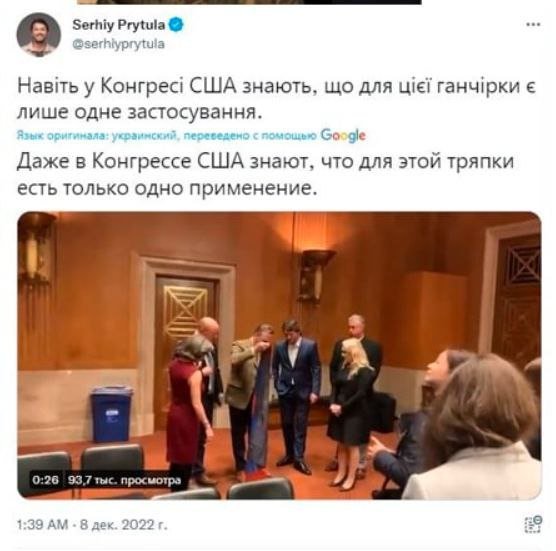Click Serhiy Prytula's profile avatar
Screen dimensions: 556x551
point(39,35)
